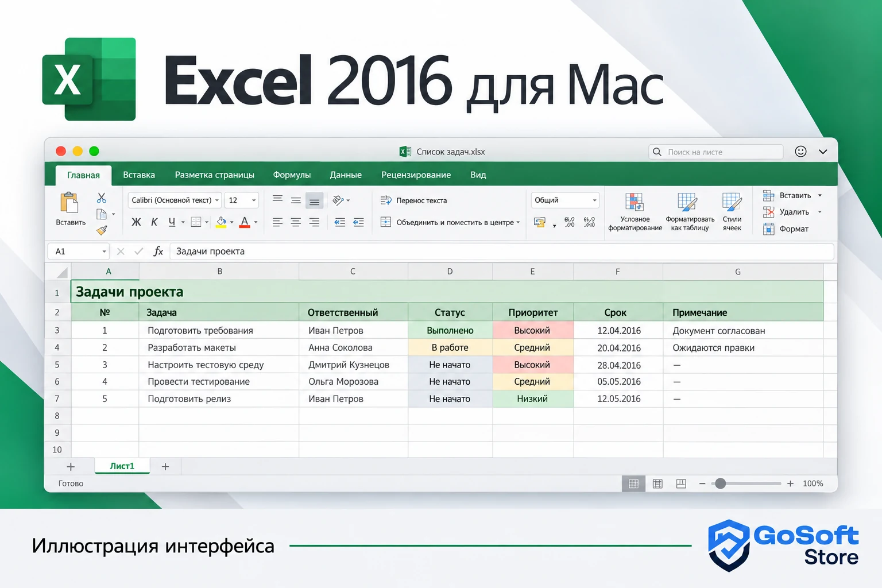Click Перенос текста wrap text button
Viewport: 882px width, 588px height.
(x=413, y=200)
